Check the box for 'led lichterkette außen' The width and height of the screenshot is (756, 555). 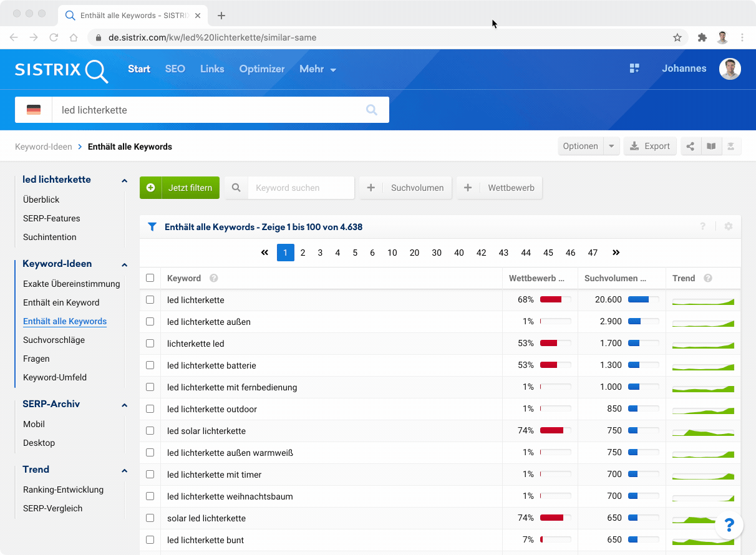pyautogui.click(x=150, y=322)
